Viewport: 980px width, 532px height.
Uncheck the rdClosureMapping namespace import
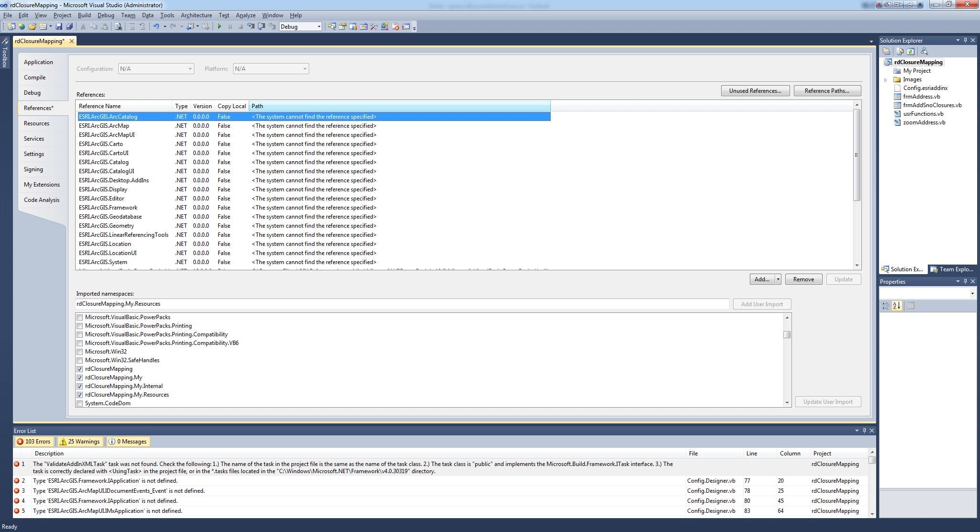[x=80, y=369]
